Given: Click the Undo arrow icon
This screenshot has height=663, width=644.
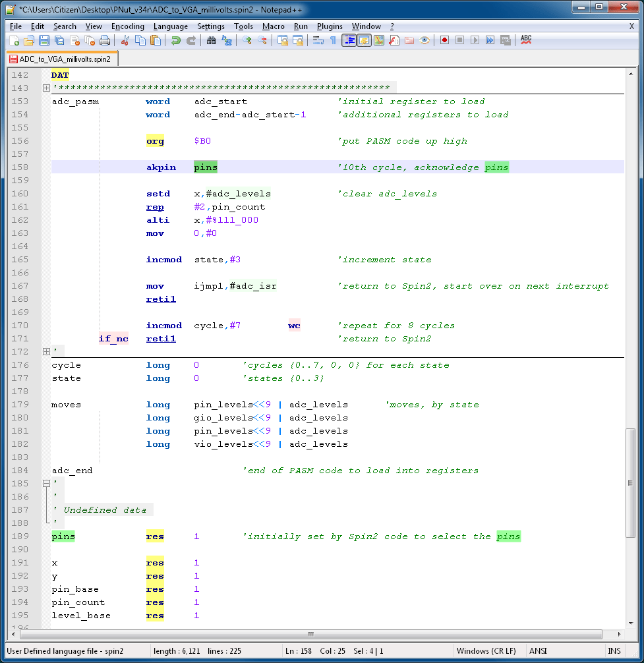Looking at the screenshot, I should click(x=176, y=40).
